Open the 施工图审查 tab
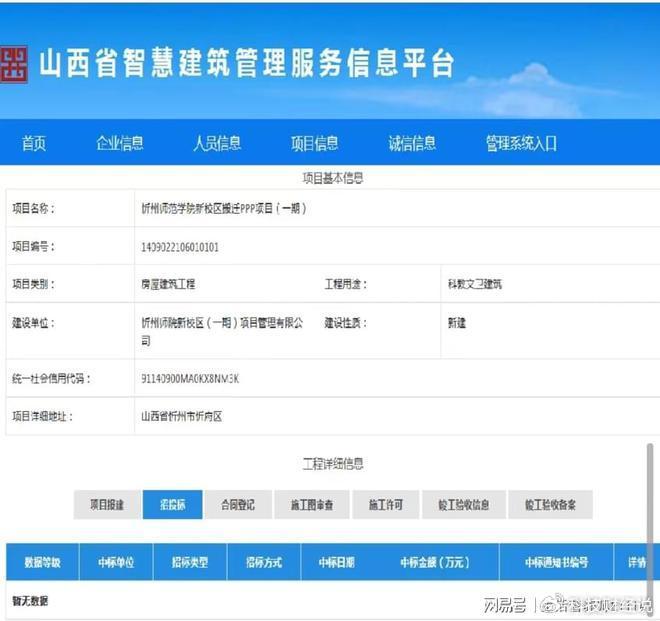The width and height of the screenshot is (660, 621). (312, 505)
